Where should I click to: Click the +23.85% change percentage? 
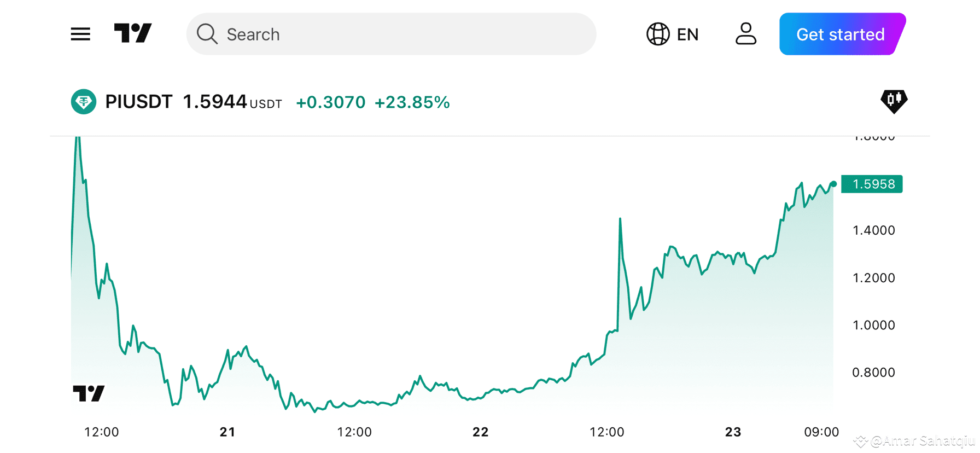tap(412, 102)
